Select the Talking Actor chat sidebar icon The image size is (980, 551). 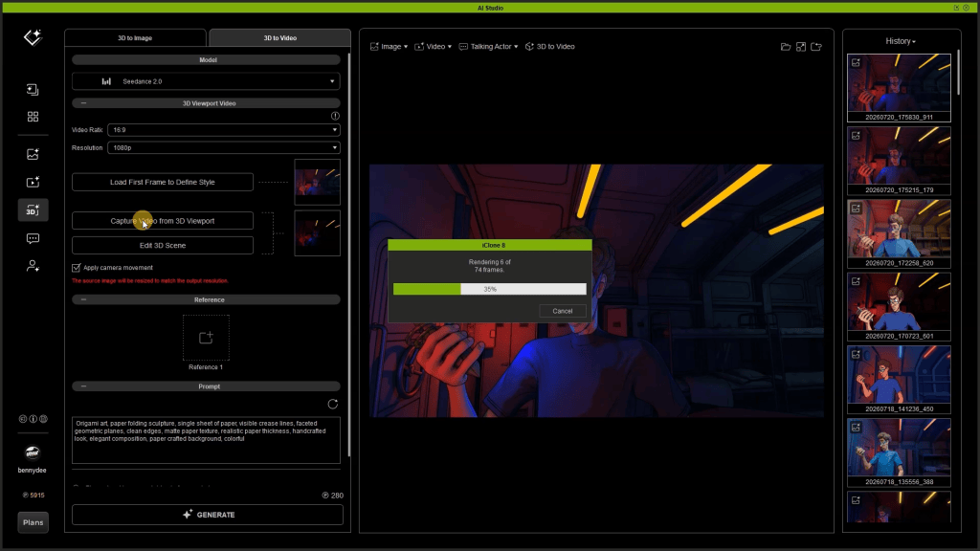[33, 238]
